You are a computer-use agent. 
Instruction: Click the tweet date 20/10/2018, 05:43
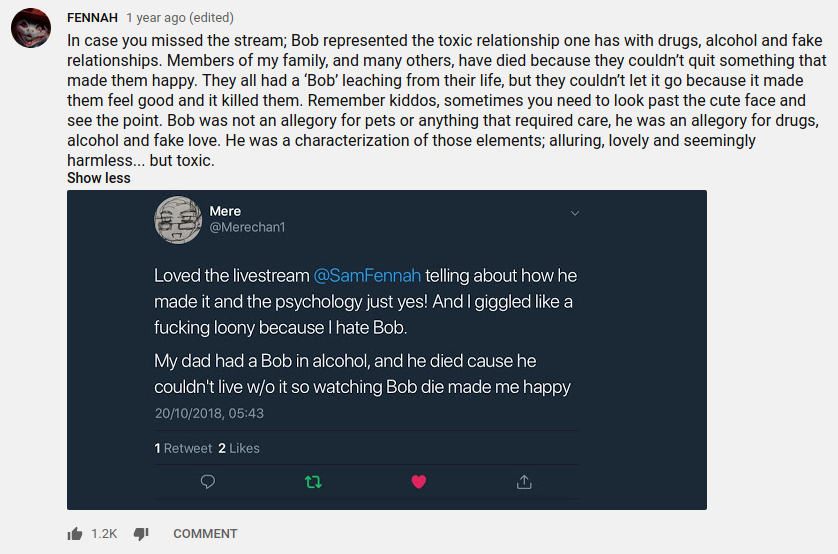coord(209,413)
